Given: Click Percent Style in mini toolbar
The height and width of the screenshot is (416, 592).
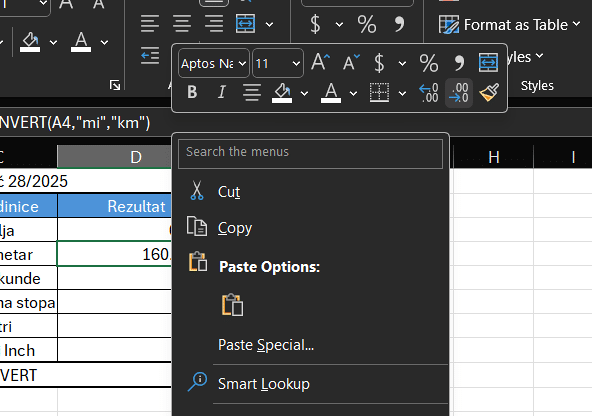Looking at the screenshot, I should 429,63.
